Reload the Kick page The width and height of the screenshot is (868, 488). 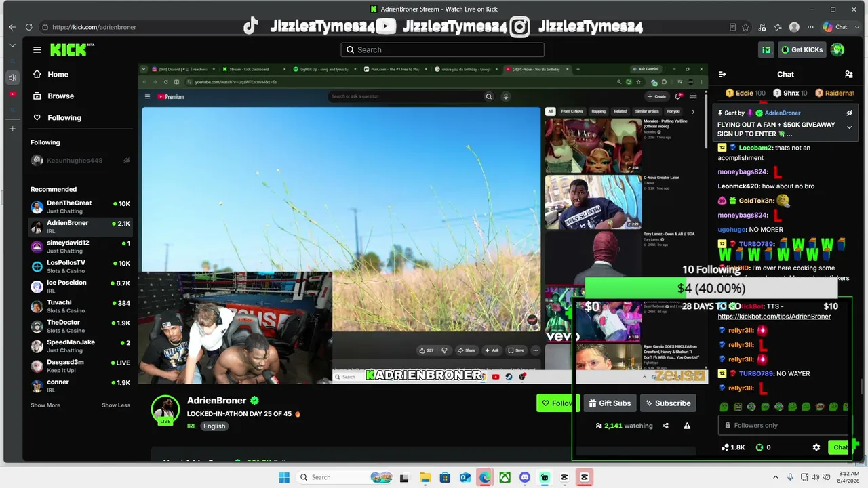(x=28, y=27)
